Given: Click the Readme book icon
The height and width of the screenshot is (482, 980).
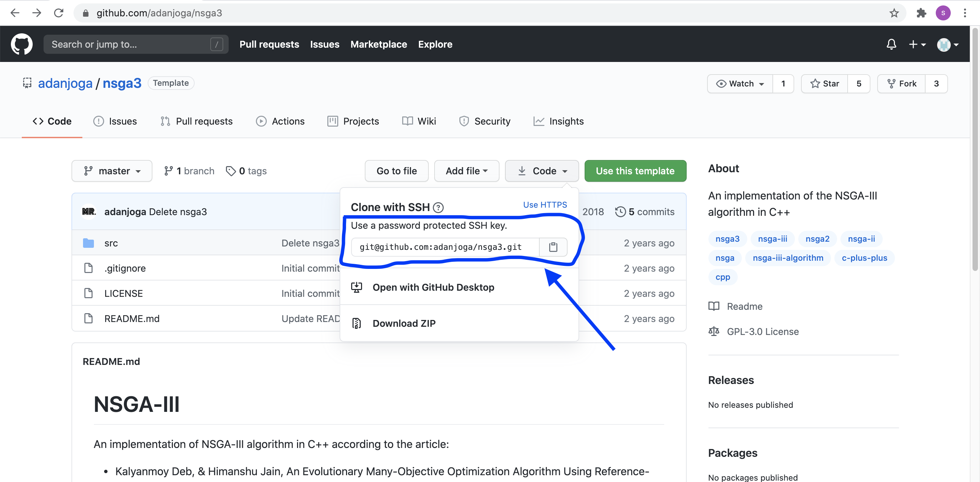Looking at the screenshot, I should (714, 306).
